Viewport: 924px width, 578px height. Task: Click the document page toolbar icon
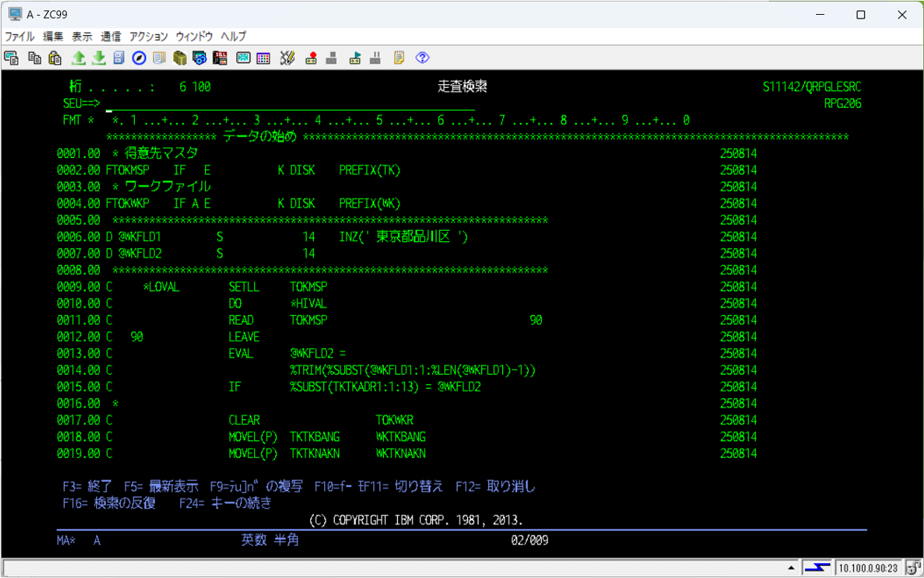159,57
